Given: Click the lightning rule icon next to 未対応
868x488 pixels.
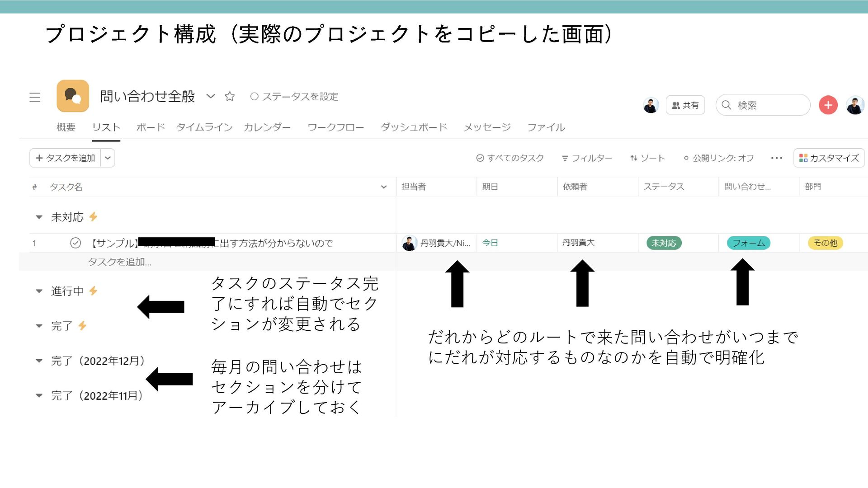Looking at the screenshot, I should [94, 217].
